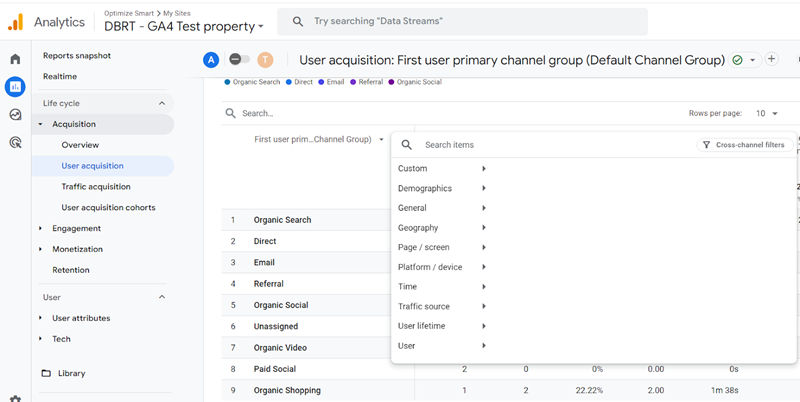Open the Reports icon in left rail

15,87
